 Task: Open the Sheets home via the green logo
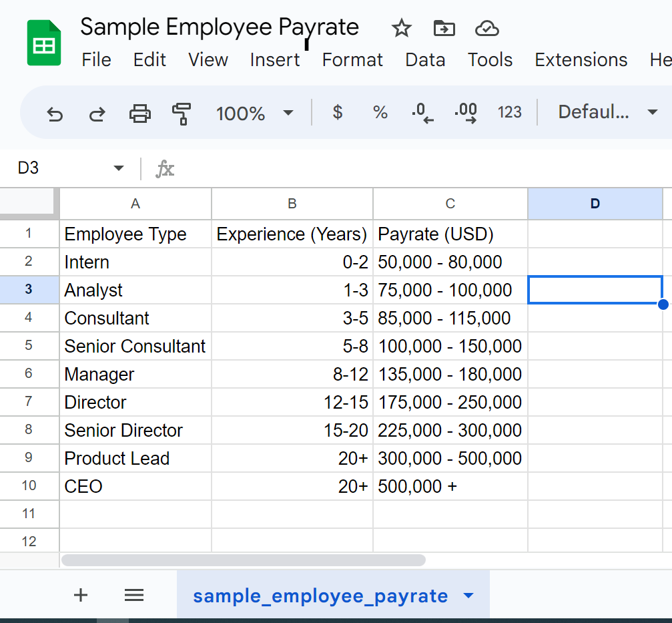pyautogui.click(x=42, y=42)
